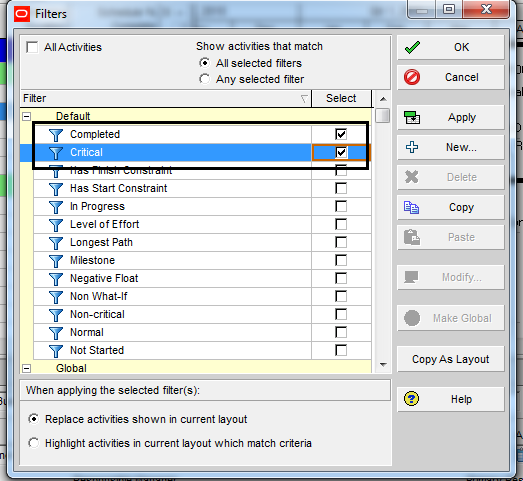This screenshot has height=481, width=523.
Task: Click the Oracle logo in the title bar
Action: coord(22,14)
